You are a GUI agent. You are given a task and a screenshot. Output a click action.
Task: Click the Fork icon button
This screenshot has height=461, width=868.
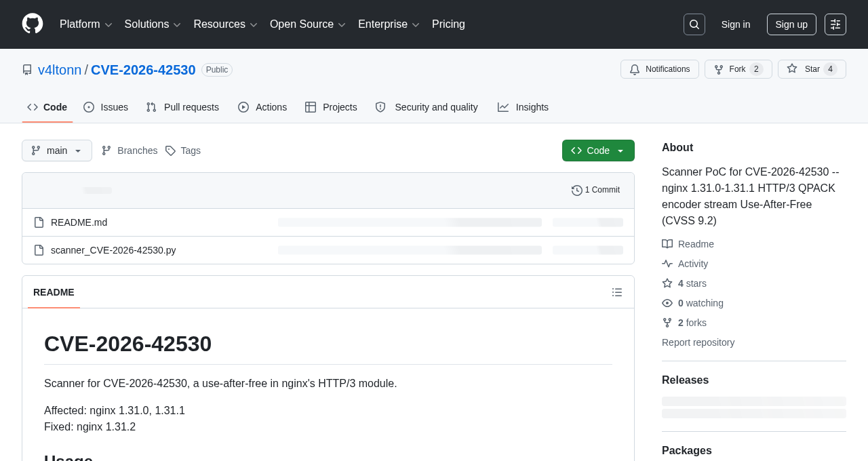coord(719,69)
